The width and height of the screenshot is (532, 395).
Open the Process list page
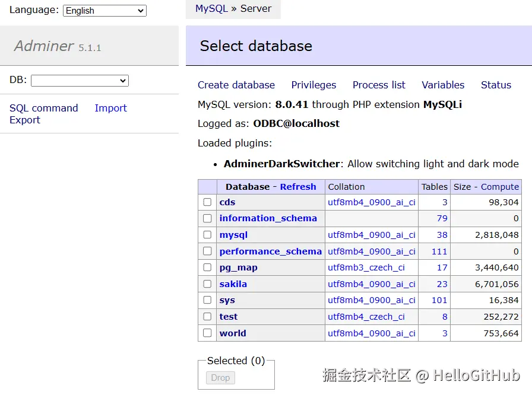click(x=379, y=85)
